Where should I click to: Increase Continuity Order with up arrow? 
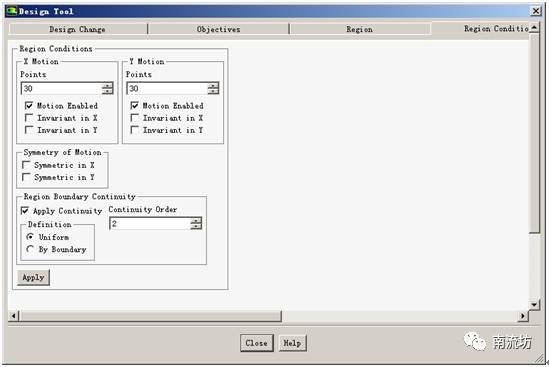point(196,220)
